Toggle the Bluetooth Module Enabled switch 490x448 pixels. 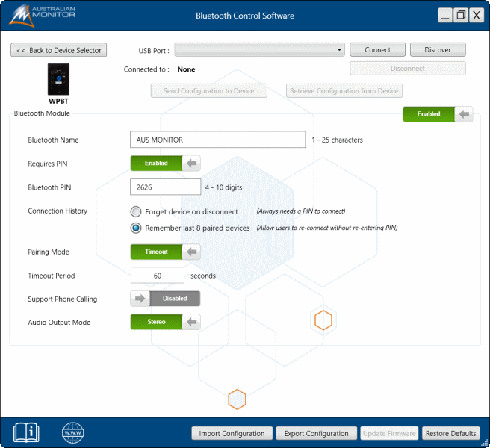[438, 114]
